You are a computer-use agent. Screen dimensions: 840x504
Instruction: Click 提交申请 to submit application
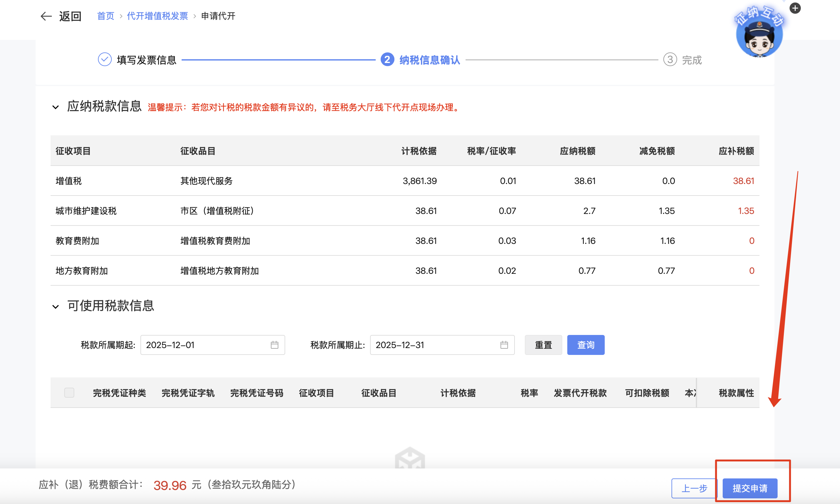coord(750,488)
